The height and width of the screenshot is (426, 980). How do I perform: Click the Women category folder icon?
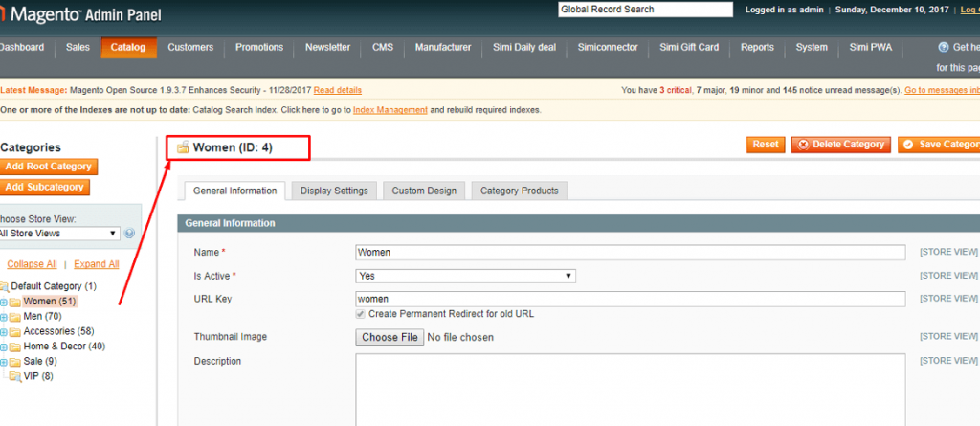pos(15,303)
